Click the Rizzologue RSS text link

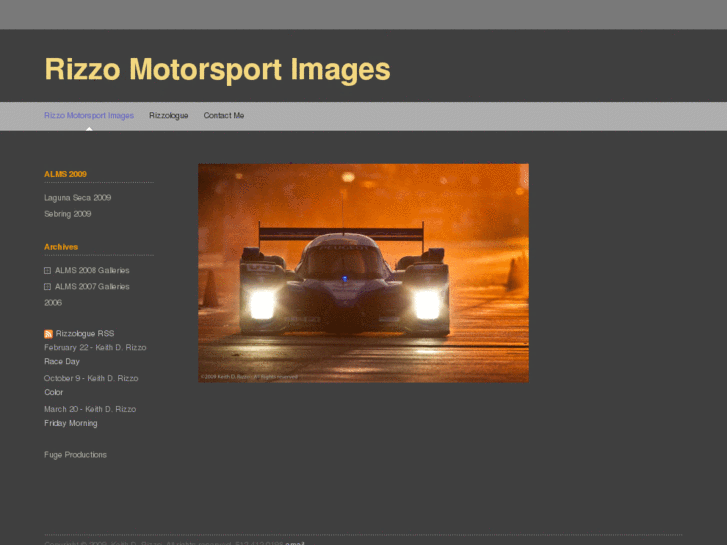pos(85,334)
